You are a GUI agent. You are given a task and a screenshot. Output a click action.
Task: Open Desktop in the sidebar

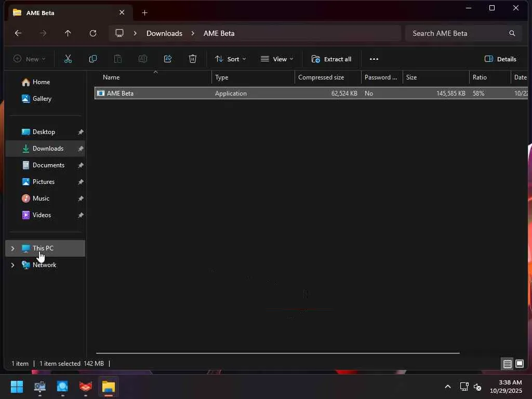[x=45, y=132]
